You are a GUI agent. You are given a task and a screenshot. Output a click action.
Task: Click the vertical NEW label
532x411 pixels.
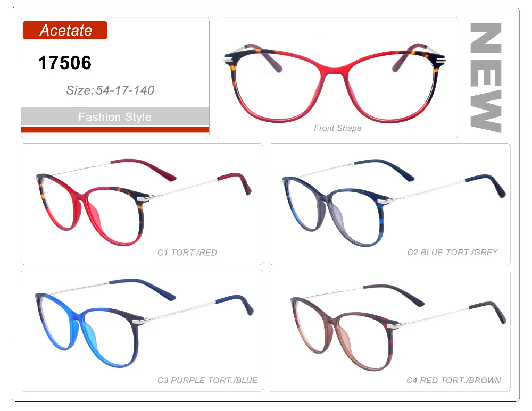pyautogui.click(x=486, y=78)
